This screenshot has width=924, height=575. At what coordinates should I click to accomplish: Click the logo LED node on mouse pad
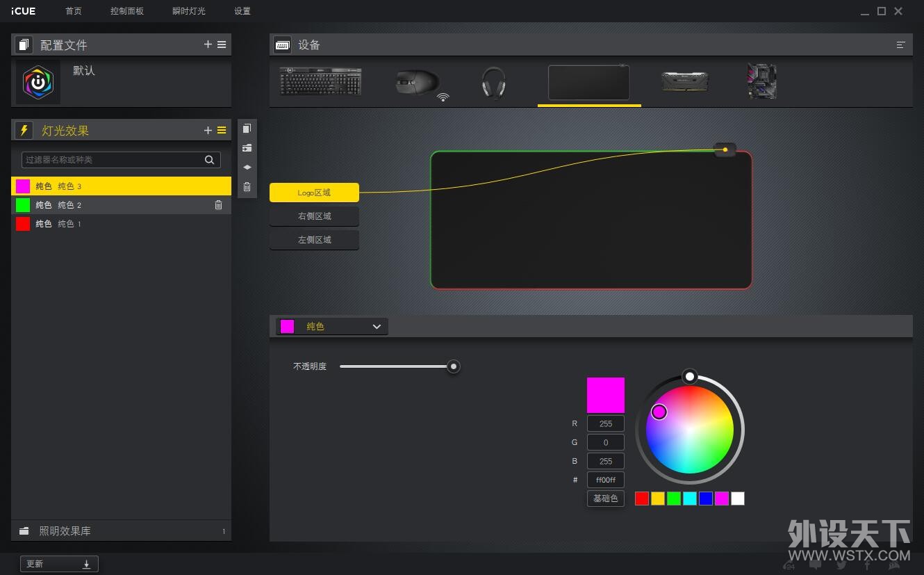tap(725, 149)
